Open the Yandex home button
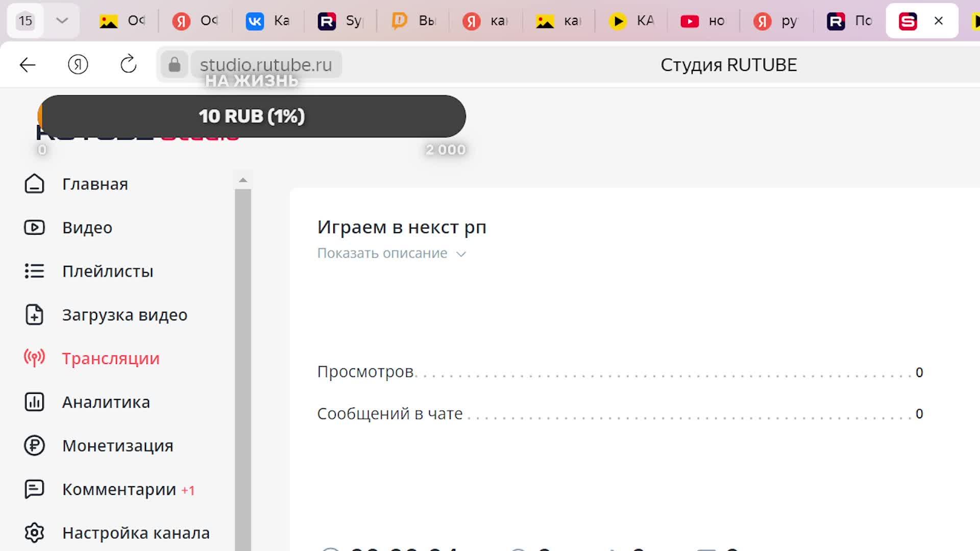 click(x=78, y=65)
